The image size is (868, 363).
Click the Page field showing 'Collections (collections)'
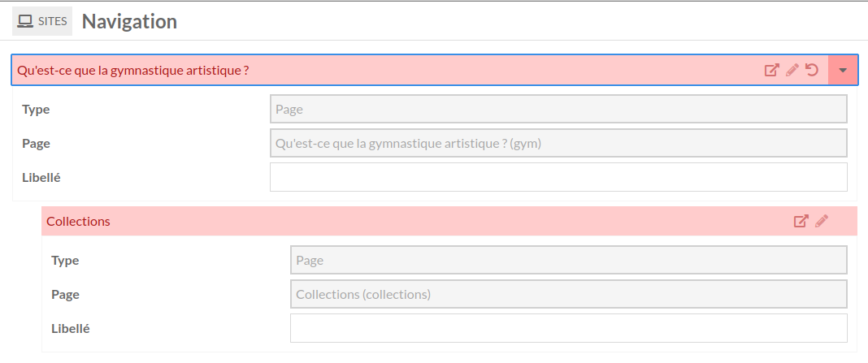569,295
